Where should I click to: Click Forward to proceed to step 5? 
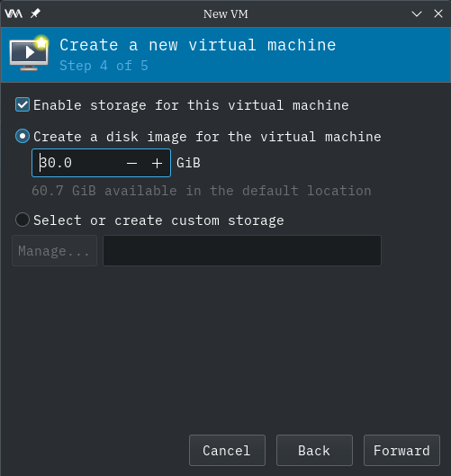click(401, 450)
